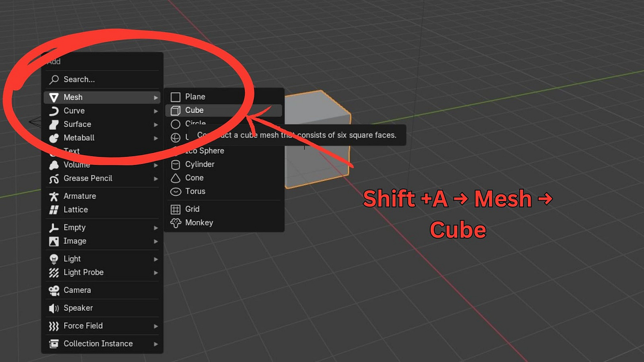Add an Armature via its icon
The width and height of the screenshot is (644, 362).
54,196
